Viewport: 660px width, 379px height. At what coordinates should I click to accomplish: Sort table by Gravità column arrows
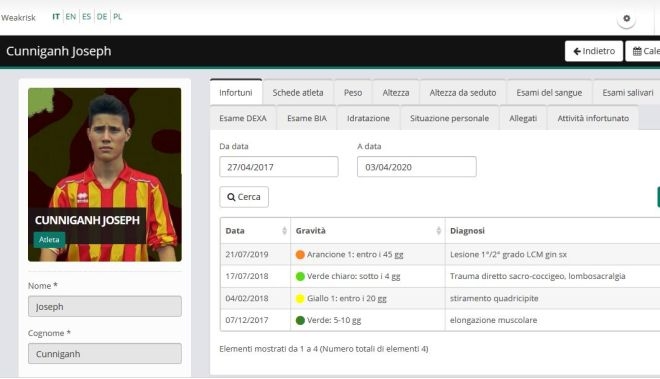tap(439, 230)
